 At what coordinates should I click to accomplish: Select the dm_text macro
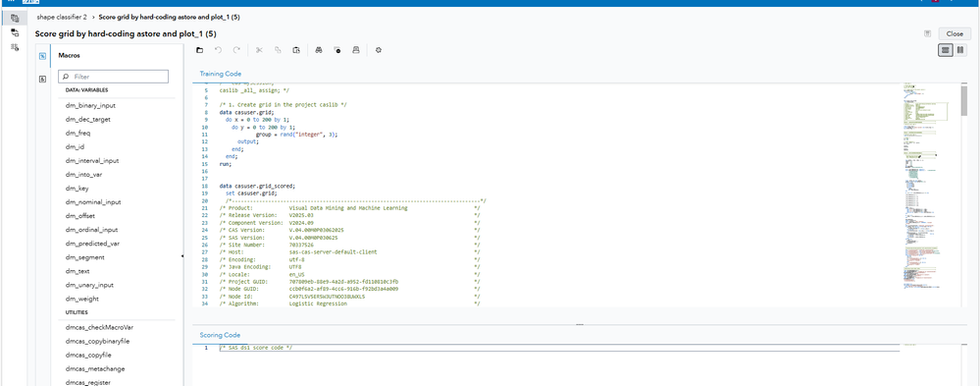[x=77, y=271]
